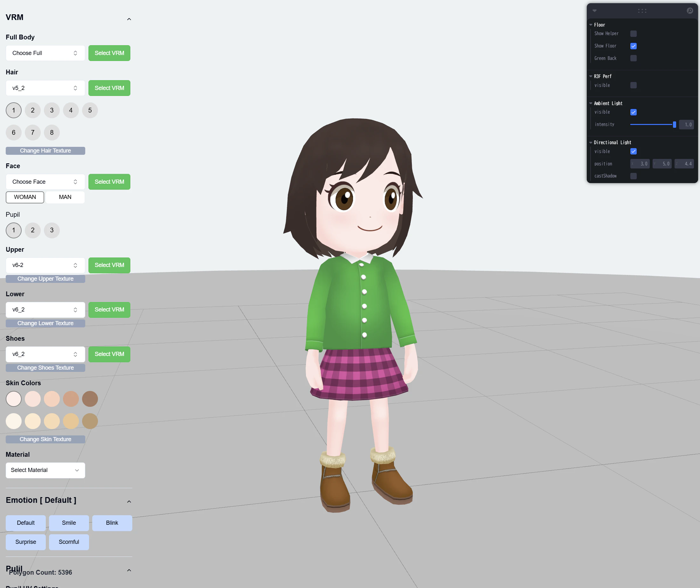Select pupil style number 3

coord(52,230)
